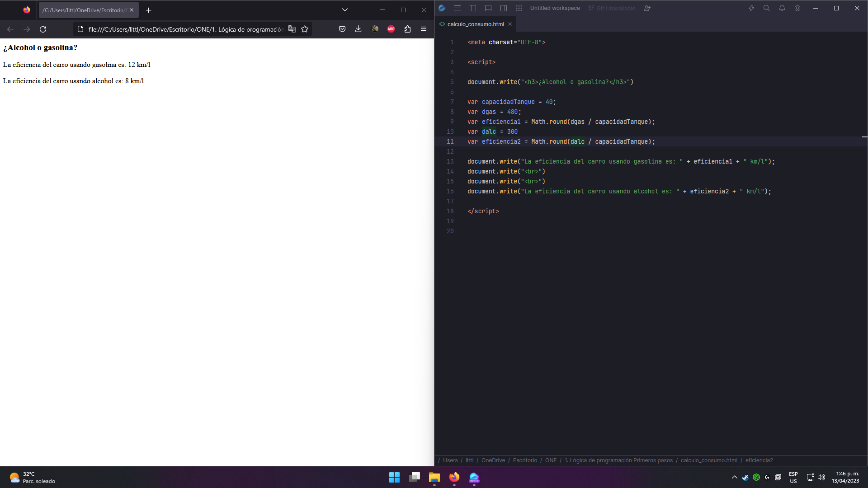Open the Pocket save icon in Firefox
The height and width of the screenshot is (488, 868).
[342, 29]
